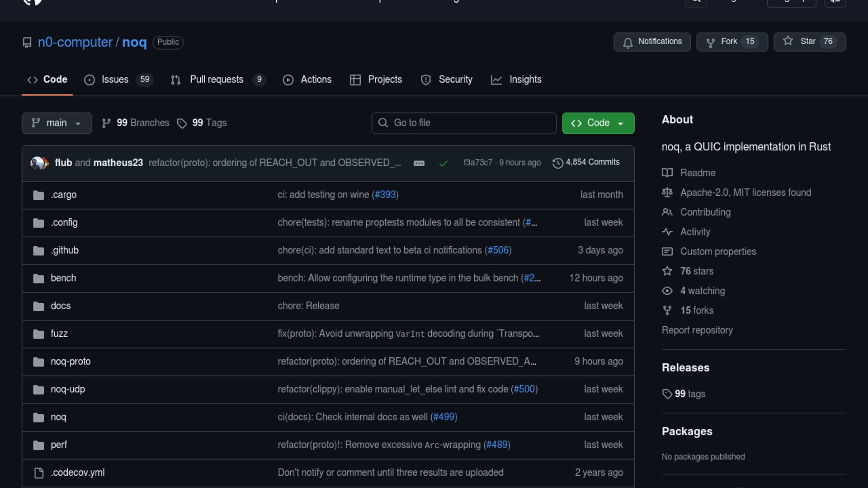Screen dimensions: 868x488
Task: Open pull request #393 link
Action: click(x=385, y=195)
